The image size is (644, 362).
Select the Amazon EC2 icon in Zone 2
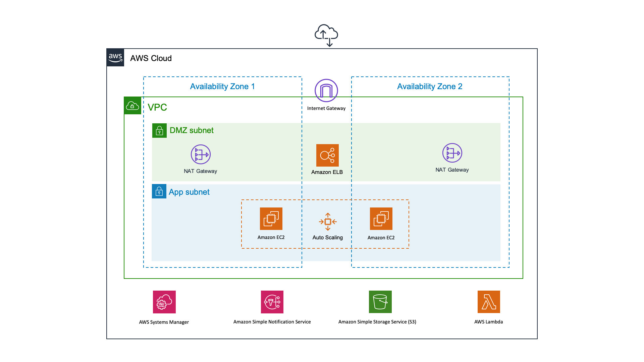coord(381,219)
